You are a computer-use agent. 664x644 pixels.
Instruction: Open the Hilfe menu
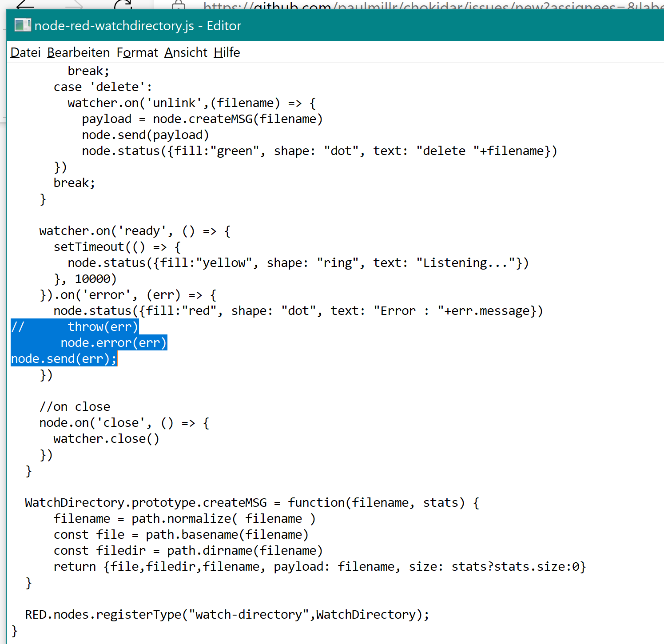click(227, 52)
